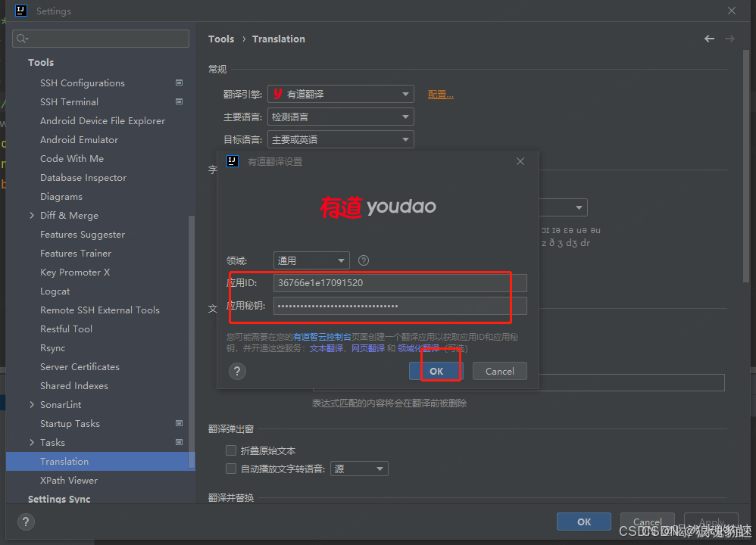Click Cancel button of Settings window

[647, 522]
